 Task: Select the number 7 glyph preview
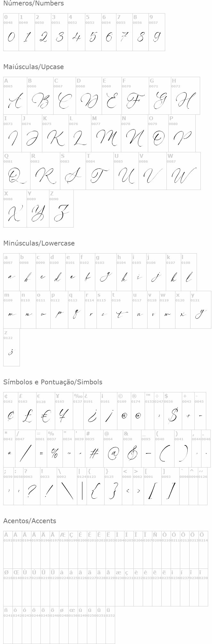point(124,37)
